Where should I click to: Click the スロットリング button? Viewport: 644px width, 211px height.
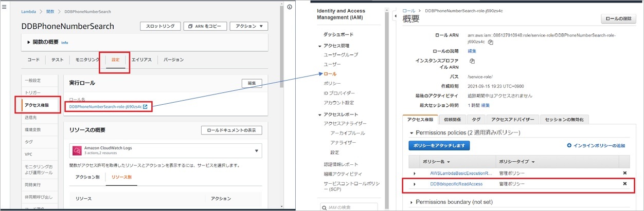[160, 26]
